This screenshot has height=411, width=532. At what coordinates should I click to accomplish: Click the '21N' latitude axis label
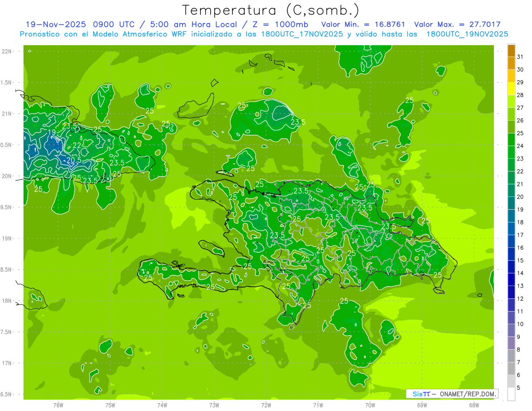(x=7, y=114)
